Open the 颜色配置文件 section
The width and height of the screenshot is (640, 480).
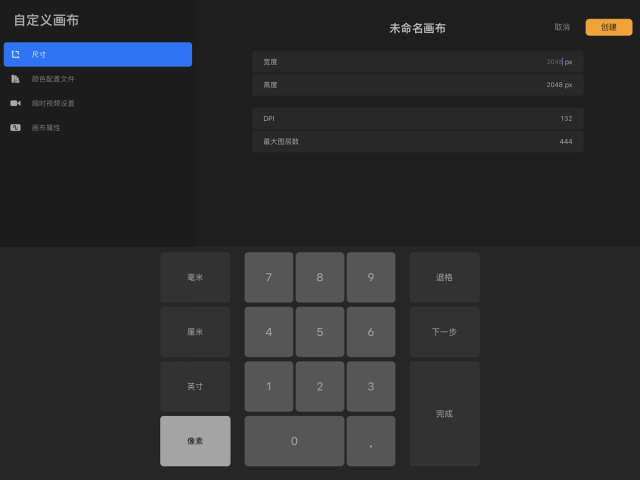[98, 79]
